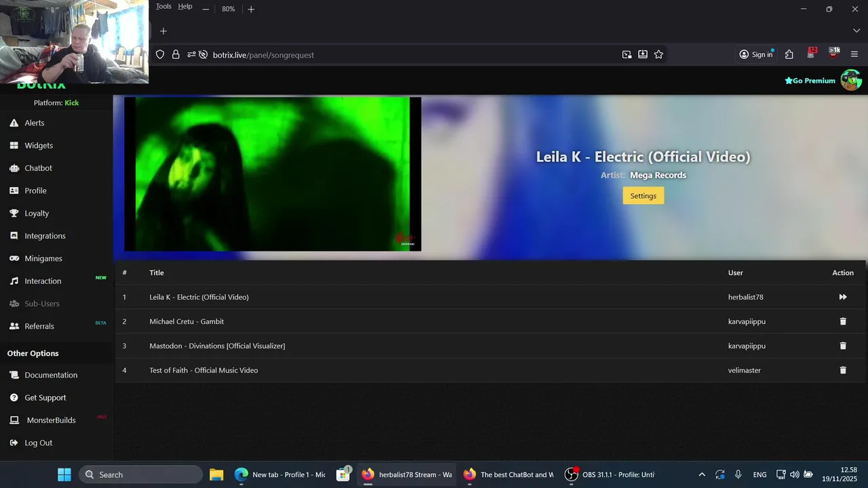Image resolution: width=868 pixels, height=488 pixels.
Task: Click the ENG language indicator
Action: 759,474
